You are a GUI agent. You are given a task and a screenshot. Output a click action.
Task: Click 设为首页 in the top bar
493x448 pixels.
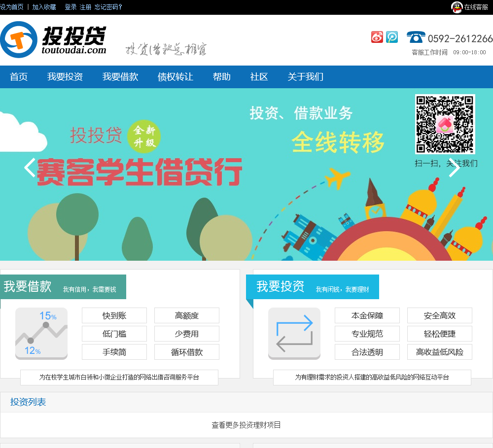click(12, 7)
